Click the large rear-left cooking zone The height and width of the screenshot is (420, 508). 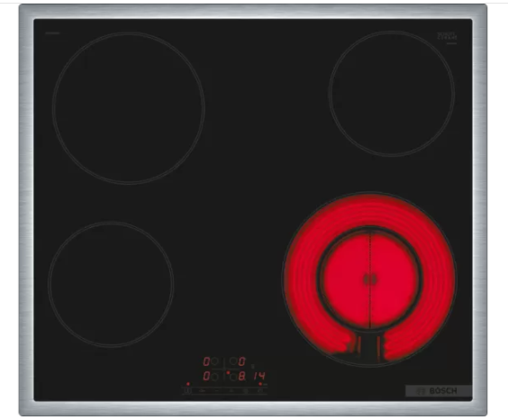coord(129,108)
